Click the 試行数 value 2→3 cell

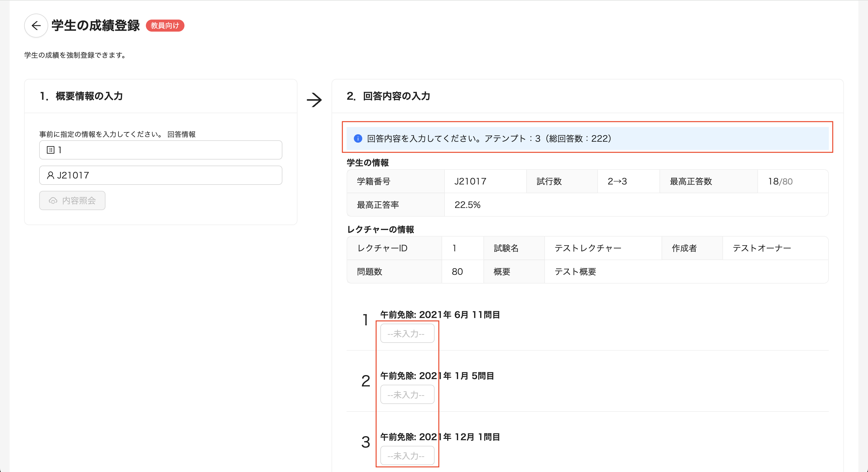click(x=617, y=182)
